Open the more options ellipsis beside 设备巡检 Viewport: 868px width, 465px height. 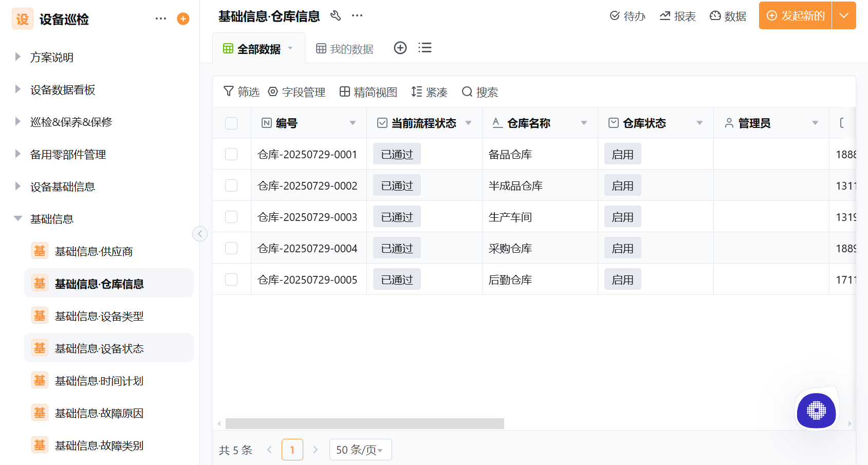point(160,18)
